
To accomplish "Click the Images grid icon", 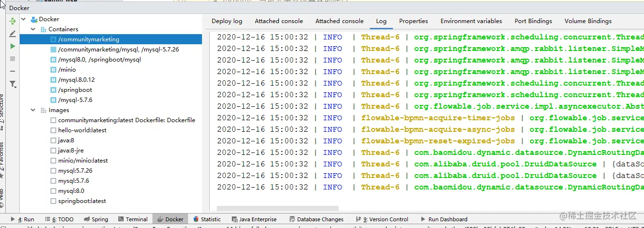I will point(43,110).
